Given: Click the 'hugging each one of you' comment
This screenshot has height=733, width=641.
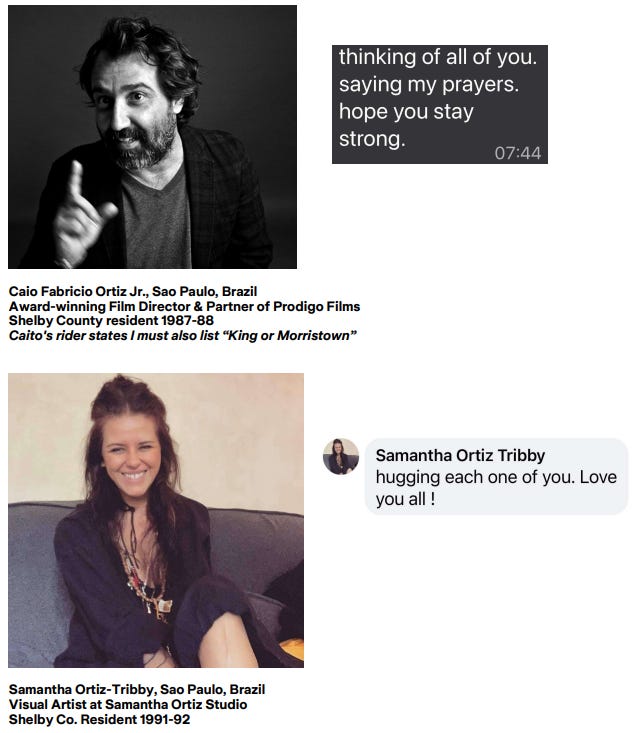Looking at the screenshot, I should (x=496, y=488).
